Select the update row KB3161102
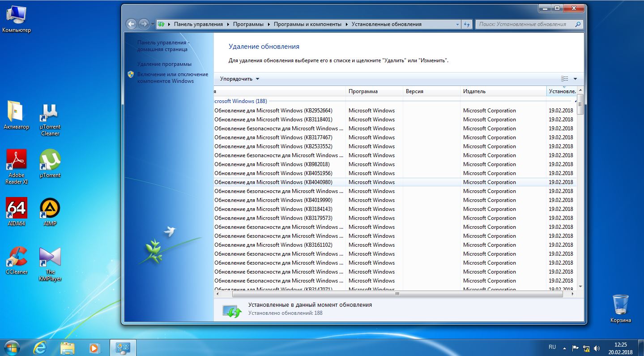644x356 pixels. (395, 245)
